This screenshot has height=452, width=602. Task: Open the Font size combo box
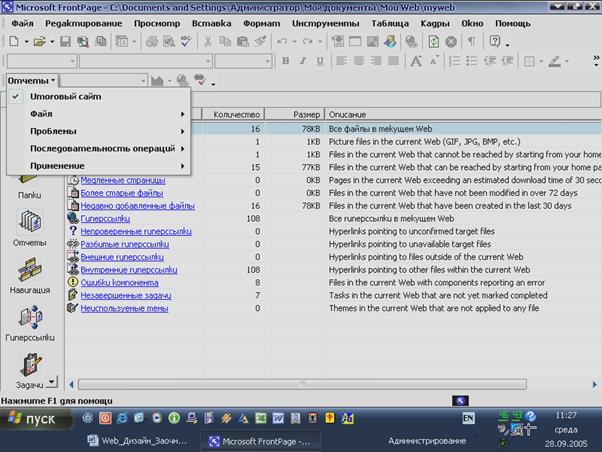[243, 61]
